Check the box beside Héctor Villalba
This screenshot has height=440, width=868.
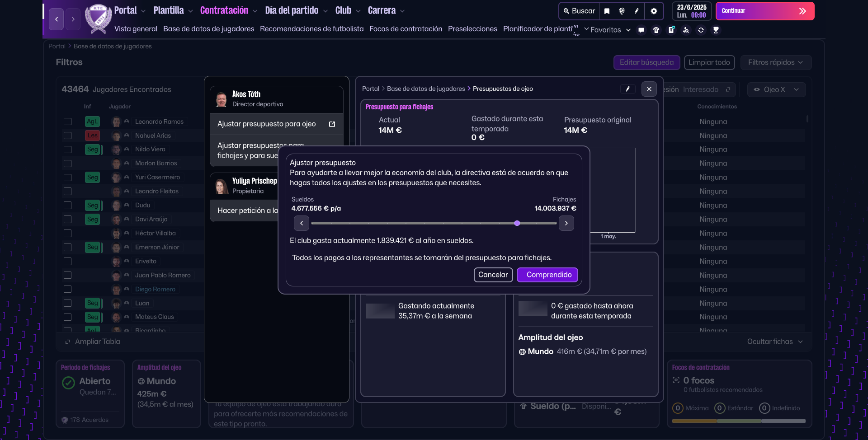(68, 234)
